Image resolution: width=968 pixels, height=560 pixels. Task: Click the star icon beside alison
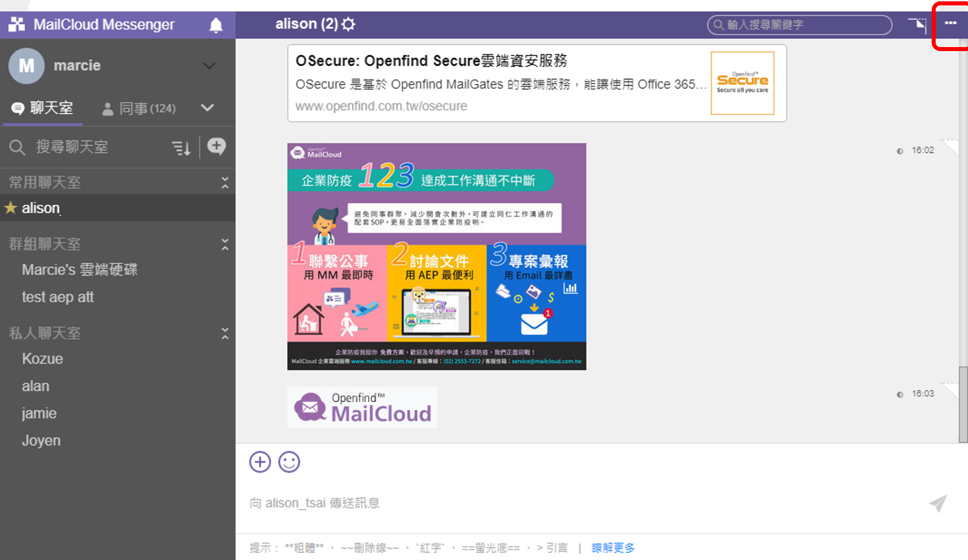tap(11, 208)
